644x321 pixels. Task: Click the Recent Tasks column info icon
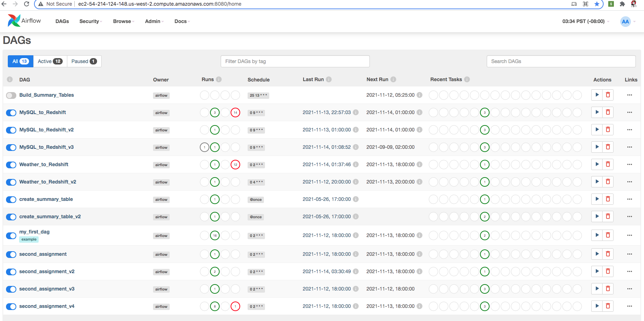[467, 79]
